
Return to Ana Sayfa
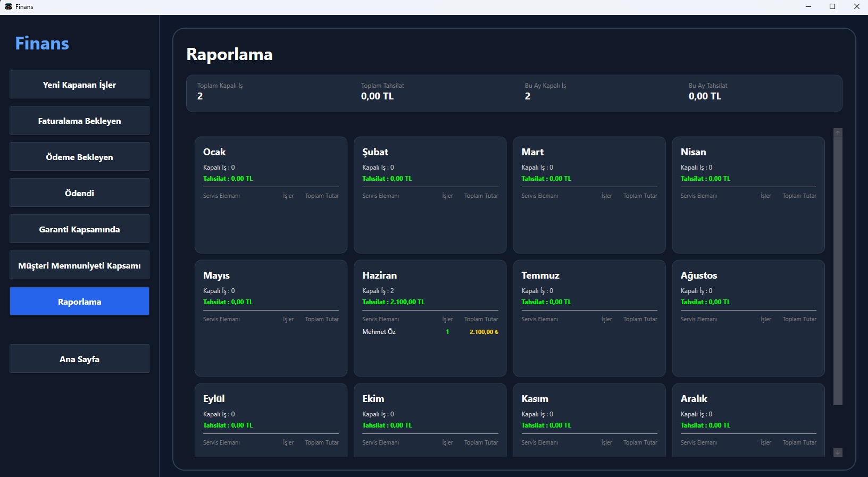[x=79, y=359]
